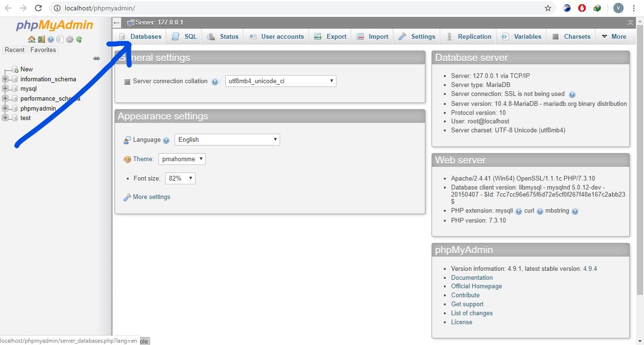Expand the test database node
Screen dimensions: 644x345
5,118
